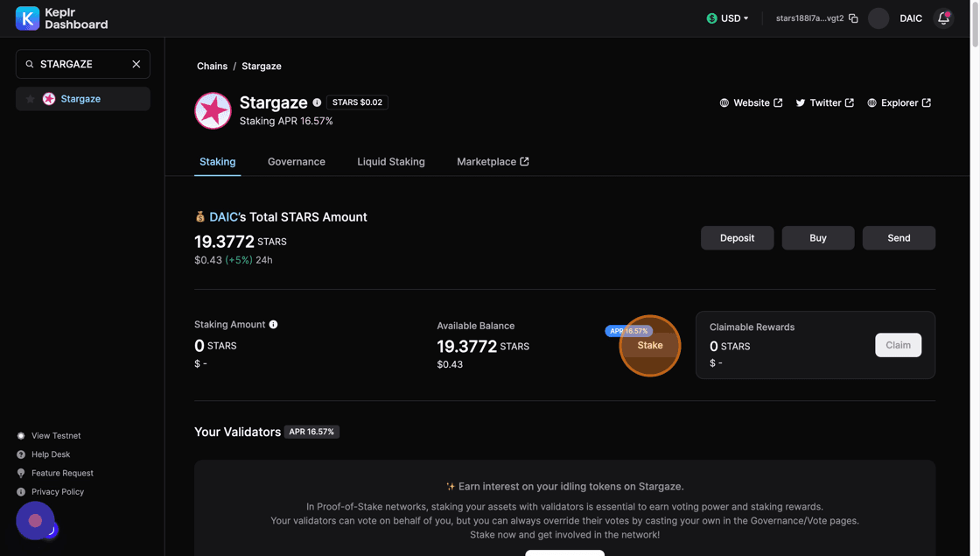The width and height of the screenshot is (980, 556).
Task: Click the Keplr Dashboard logo
Action: tap(61, 18)
